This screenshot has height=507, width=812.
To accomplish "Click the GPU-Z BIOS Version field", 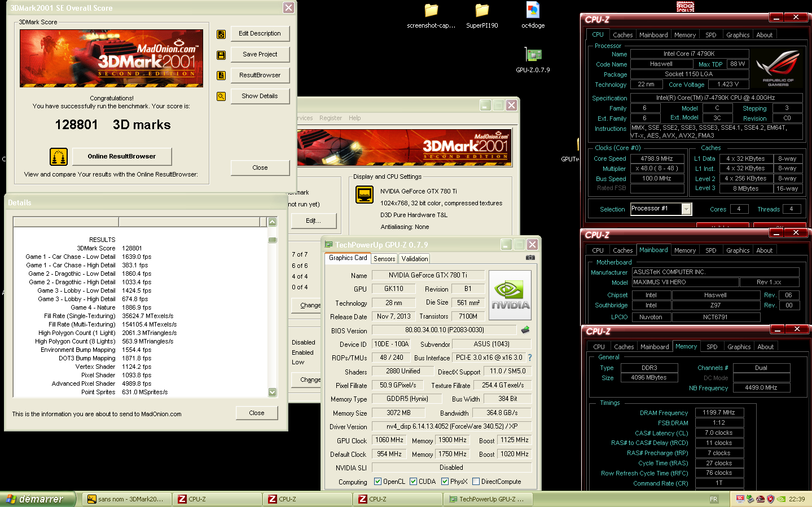I will [444, 330].
